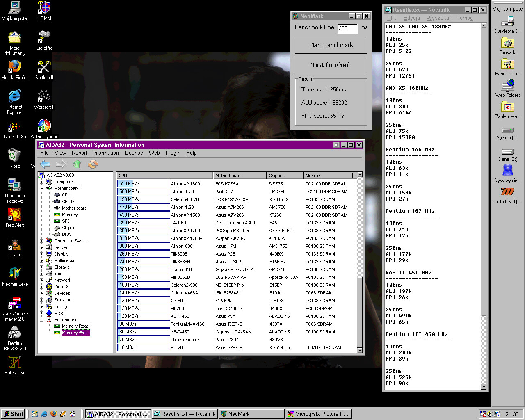
Task: Open the Report menu in AIDA32
Action: click(79, 153)
